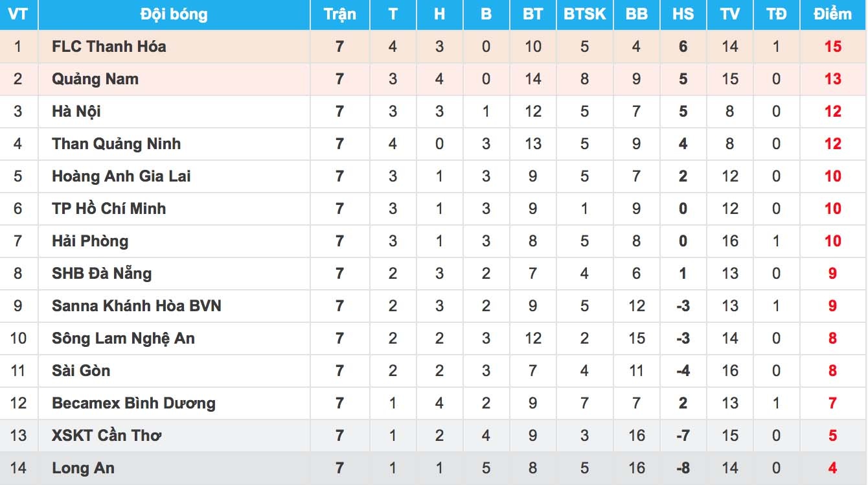Click the Than Quảng Ninh team name

click(116, 144)
